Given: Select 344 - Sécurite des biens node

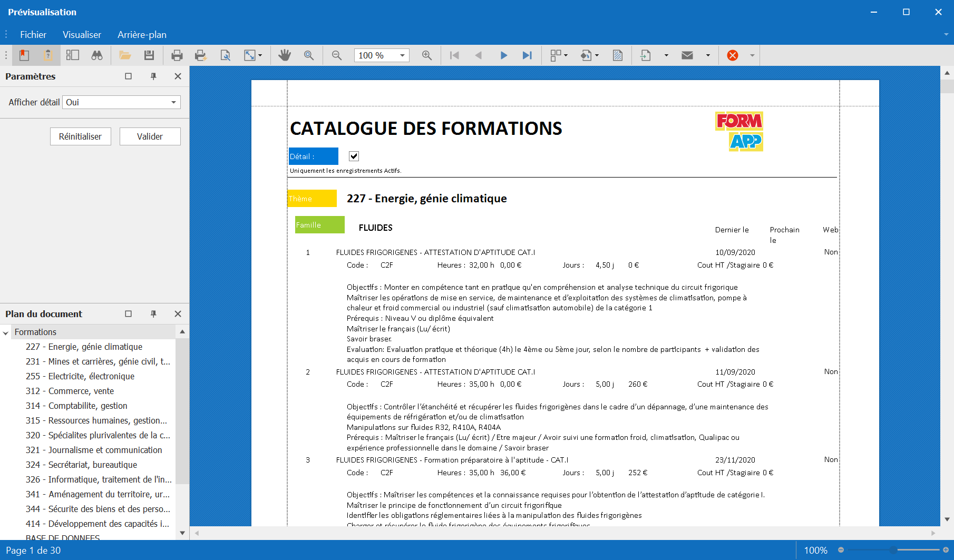Looking at the screenshot, I should click(98, 509).
